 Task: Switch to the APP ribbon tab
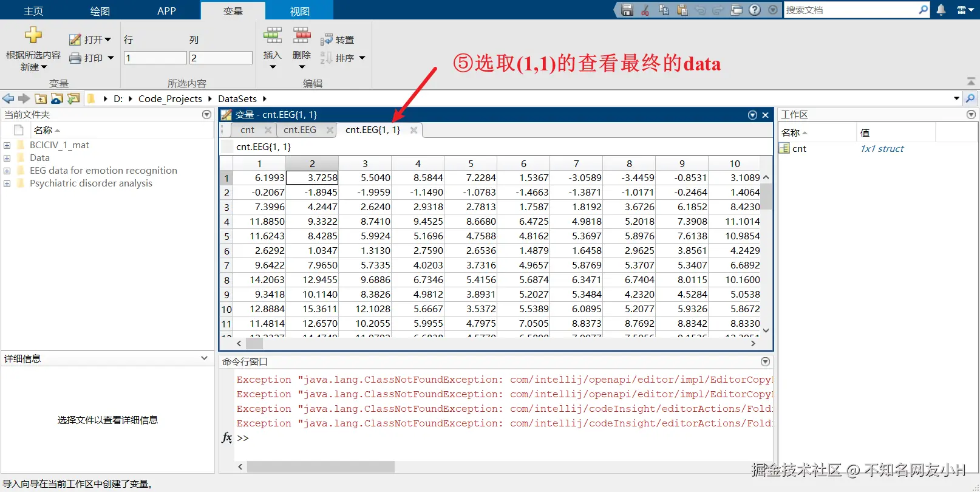[166, 11]
